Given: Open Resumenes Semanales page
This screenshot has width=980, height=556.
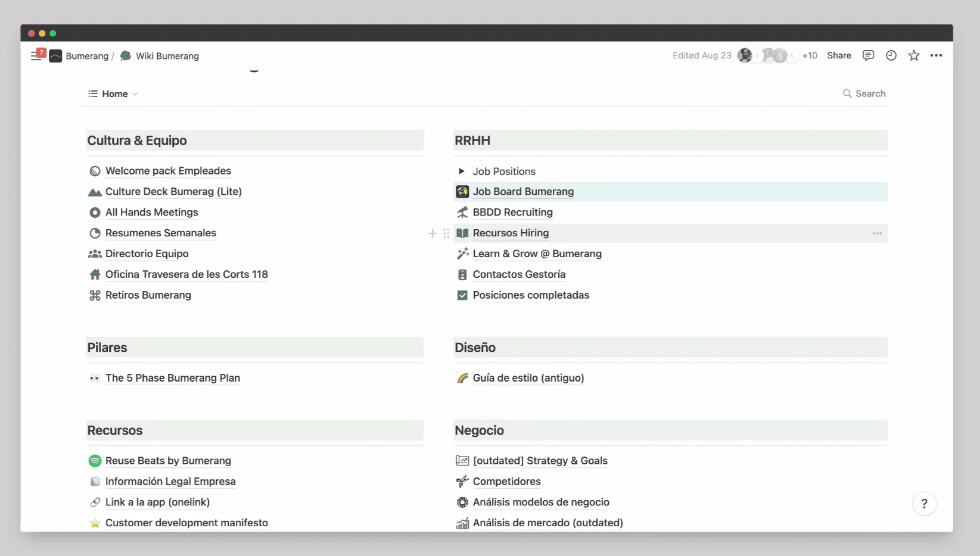Looking at the screenshot, I should tap(161, 233).
